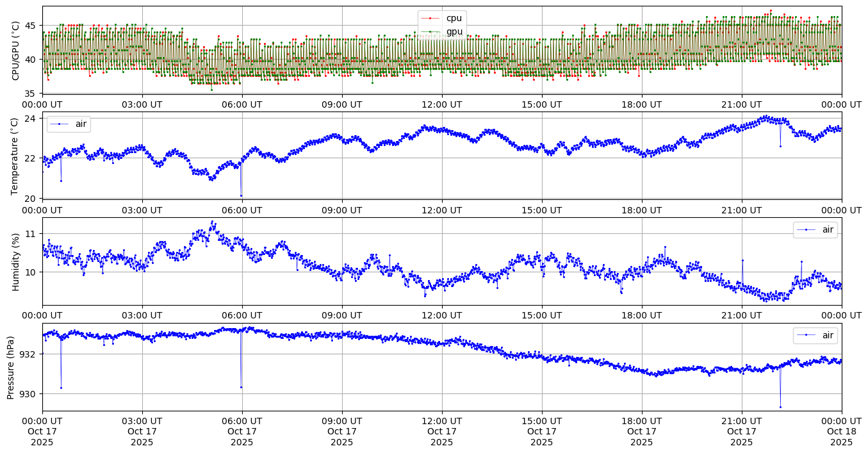The image size is (868, 453).
Task: Click the temperature dip point at 06:00 UT
Action: (x=241, y=195)
